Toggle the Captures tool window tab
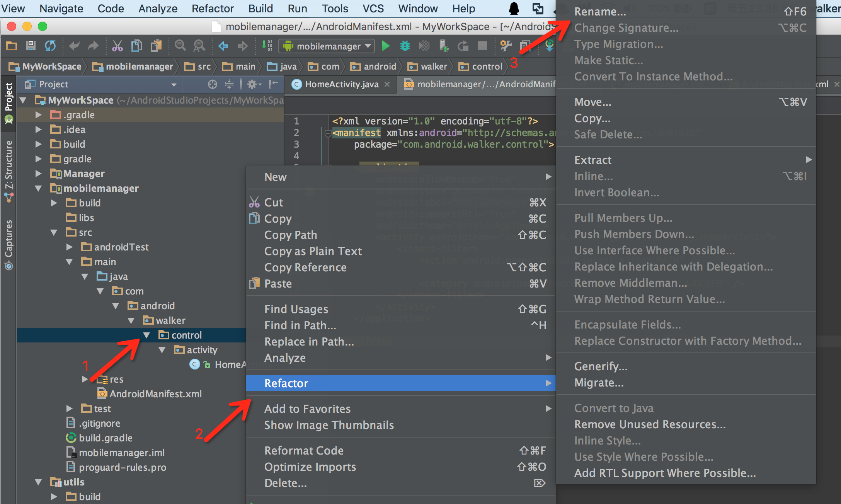This screenshot has width=841, height=504. pos(9,244)
